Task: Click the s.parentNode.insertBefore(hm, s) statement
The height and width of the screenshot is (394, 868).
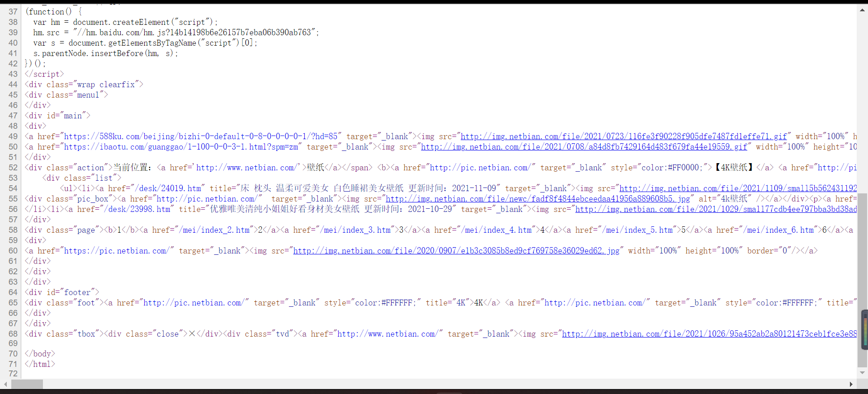Action: tap(106, 53)
